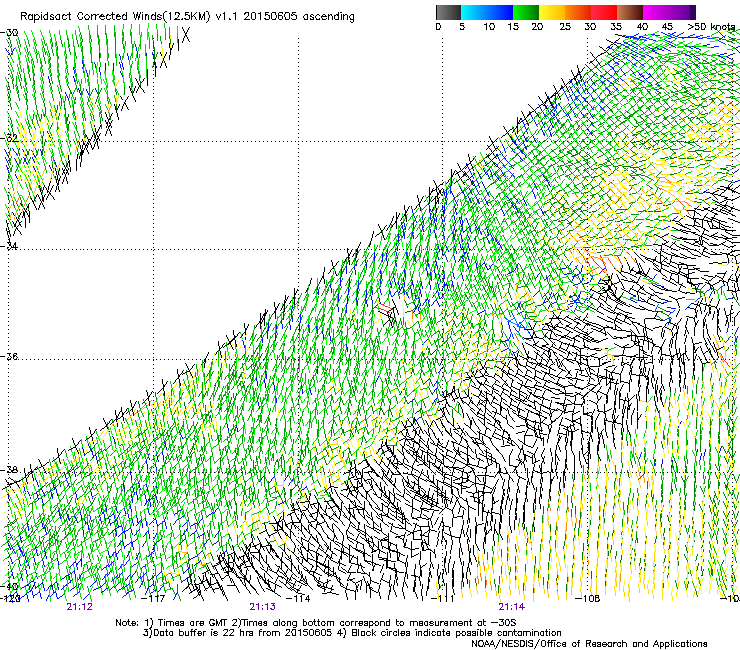Click the '20150605 ascending' date in the title
The width and height of the screenshot is (740, 650).
(x=299, y=17)
